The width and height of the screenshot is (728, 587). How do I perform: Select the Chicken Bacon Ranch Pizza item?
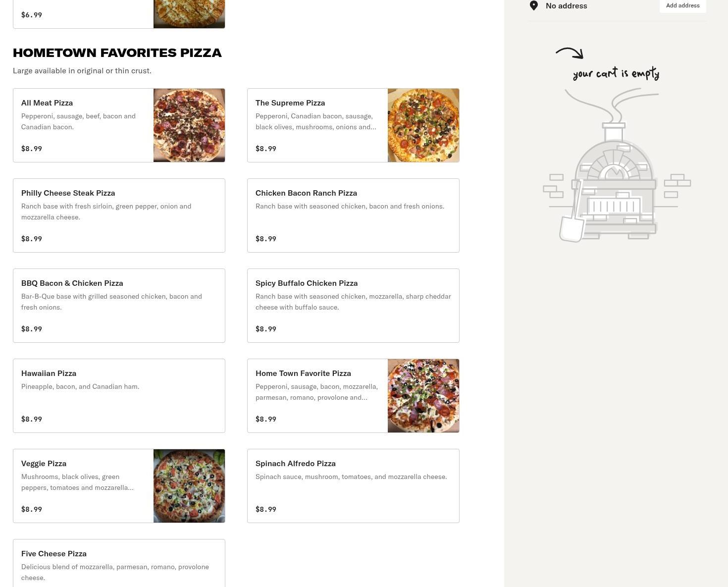point(353,215)
